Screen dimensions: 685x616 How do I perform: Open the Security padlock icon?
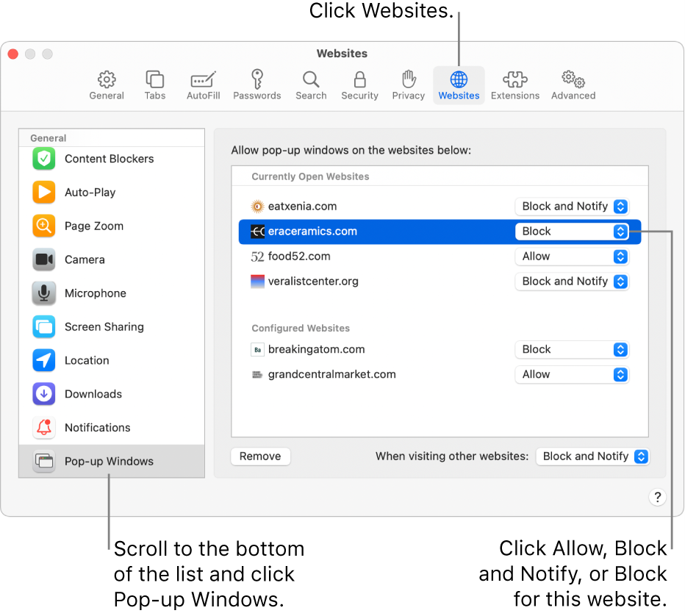point(359,79)
